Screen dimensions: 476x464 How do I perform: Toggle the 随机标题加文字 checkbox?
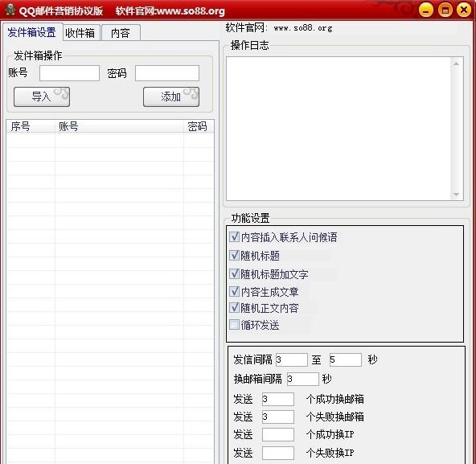coord(234,274)
